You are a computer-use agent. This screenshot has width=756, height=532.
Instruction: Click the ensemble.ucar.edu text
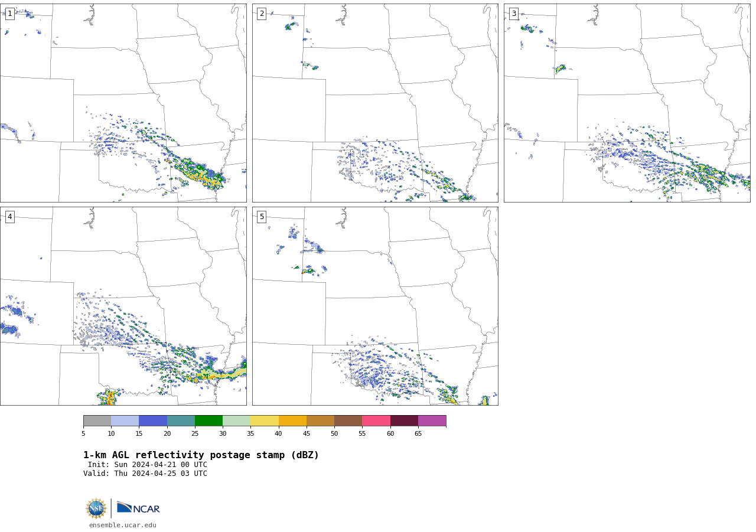pos(123,526)
